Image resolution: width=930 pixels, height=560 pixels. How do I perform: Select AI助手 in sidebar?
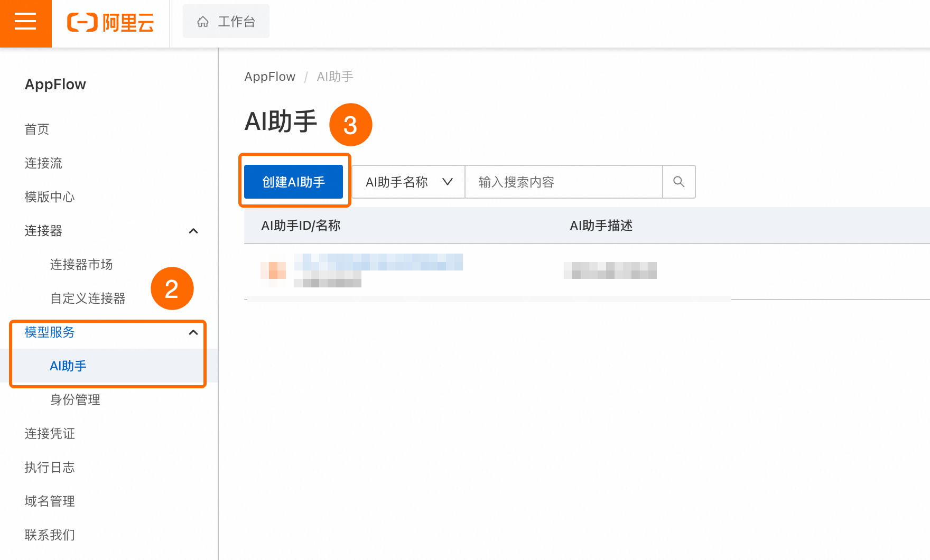[x=68, y=366]
